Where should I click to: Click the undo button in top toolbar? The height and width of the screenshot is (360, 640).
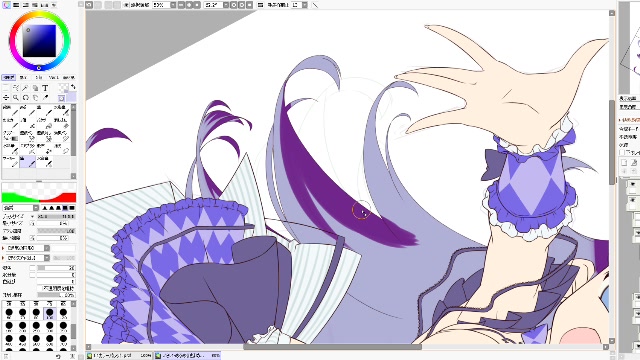[x=89, y=5]
